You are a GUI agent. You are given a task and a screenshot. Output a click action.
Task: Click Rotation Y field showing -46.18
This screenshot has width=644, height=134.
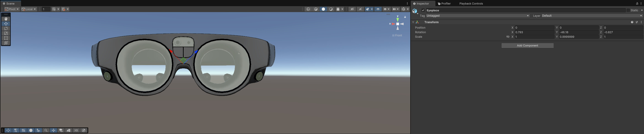[579, 32]
